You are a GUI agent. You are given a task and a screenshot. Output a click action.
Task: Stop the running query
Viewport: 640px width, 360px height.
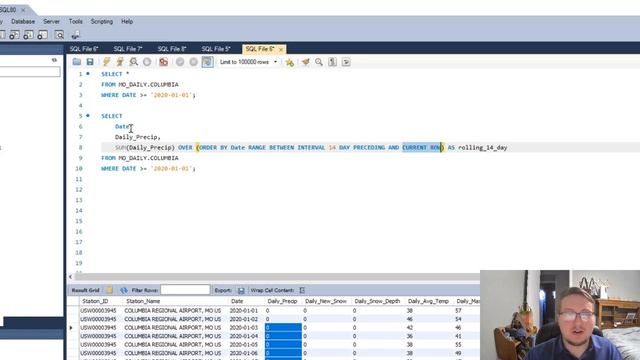147,62
